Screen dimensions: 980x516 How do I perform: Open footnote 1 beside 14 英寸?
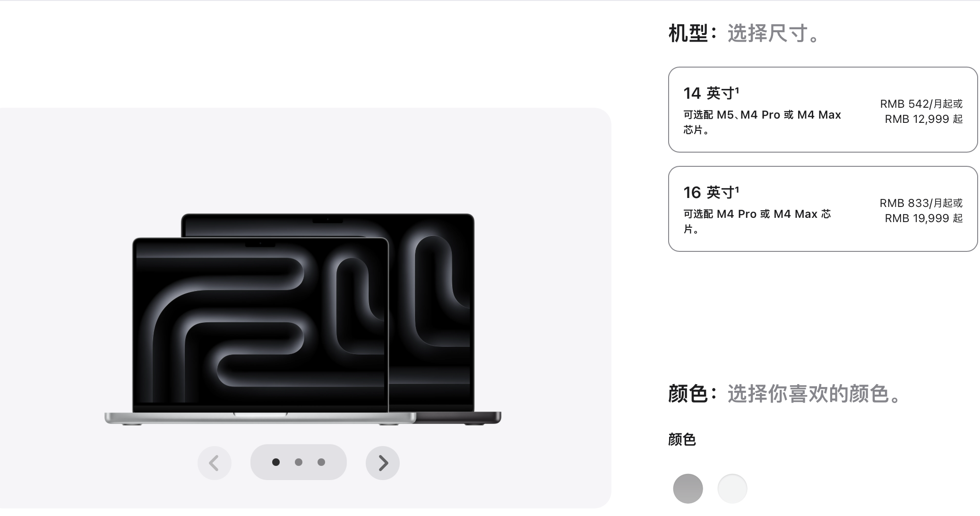click(737, 89)
